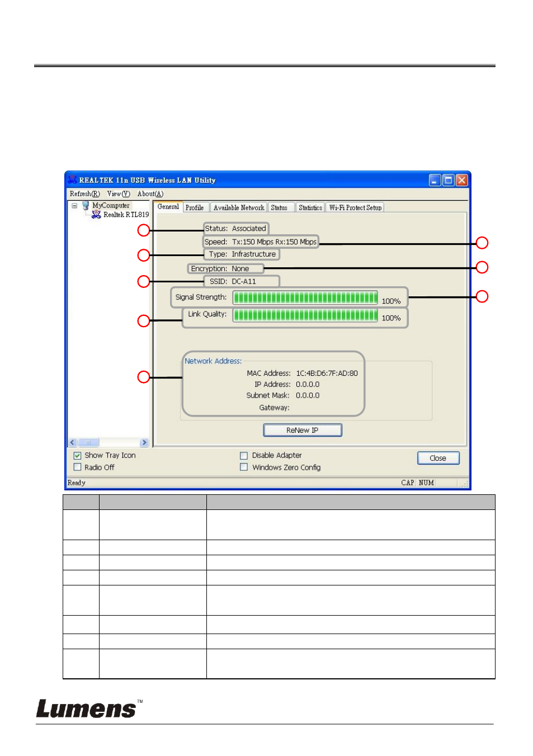Image resolution: width=533 pixels, height=756 pixels.
Task: Open the About(A) menu
Action: coord(150,193)
